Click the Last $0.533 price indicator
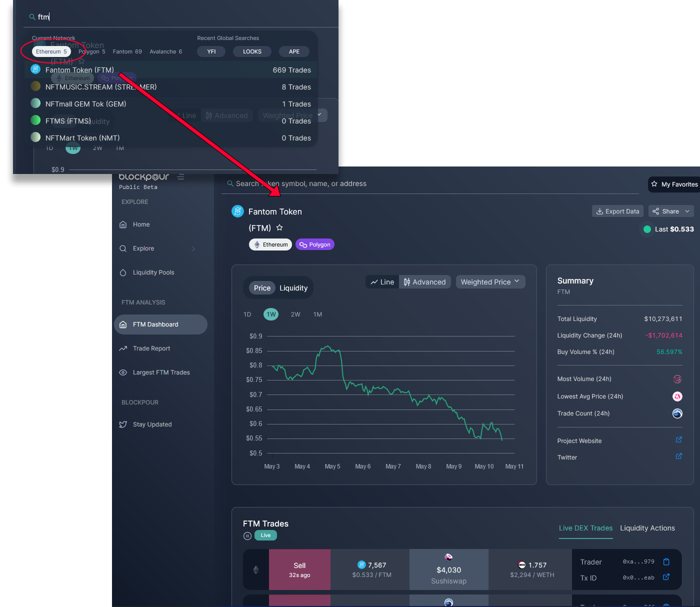Viewport: 700px width, 607px height. tap(668, 229)
